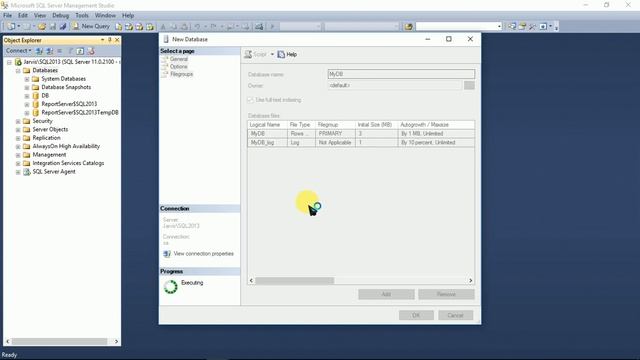
Task: Expand the ReportServer$SQL2013 database node
Action: click(27, 104)
